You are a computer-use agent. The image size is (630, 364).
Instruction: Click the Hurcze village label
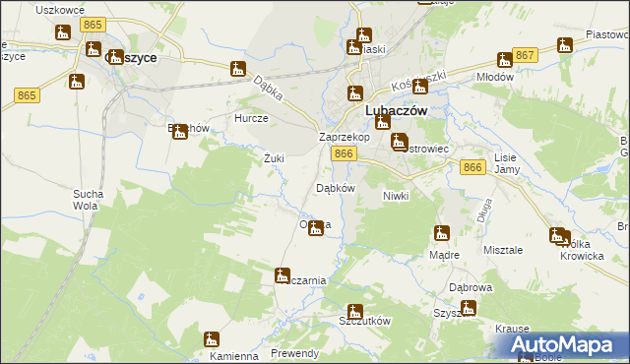[x=251, y=118]
